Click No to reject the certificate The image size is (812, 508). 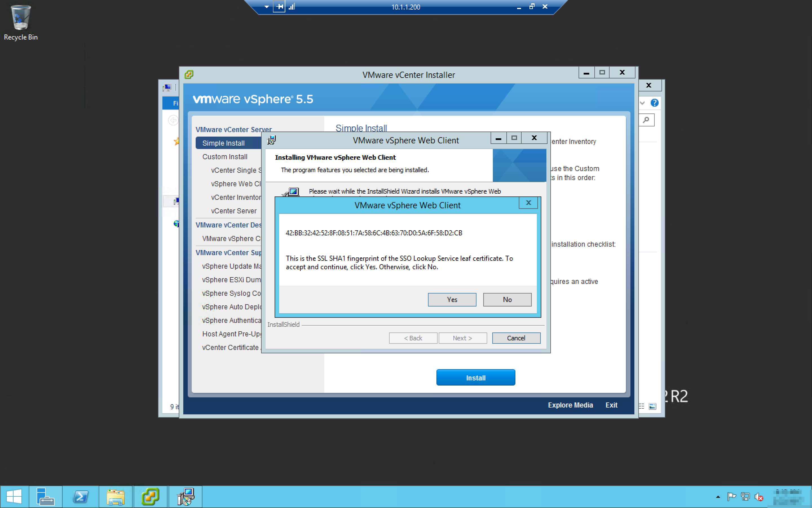click(x=507, y=299)
